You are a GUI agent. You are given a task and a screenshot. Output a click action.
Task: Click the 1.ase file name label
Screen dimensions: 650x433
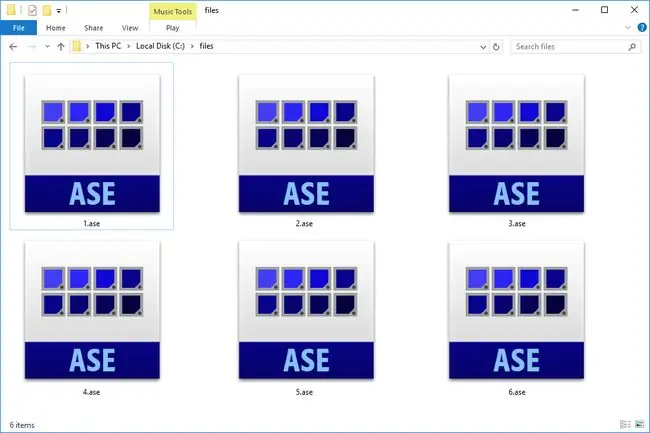point(92,223)
